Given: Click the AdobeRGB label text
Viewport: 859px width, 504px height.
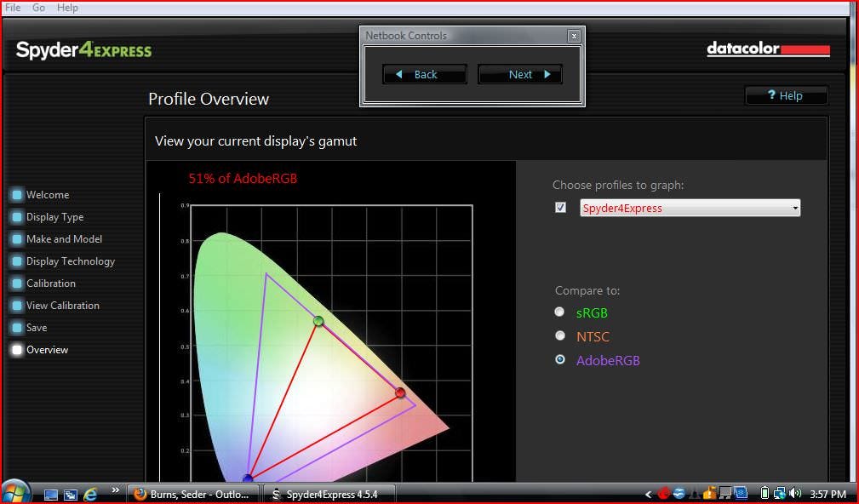Looking at the screenshot, I should tap(608, 360).
